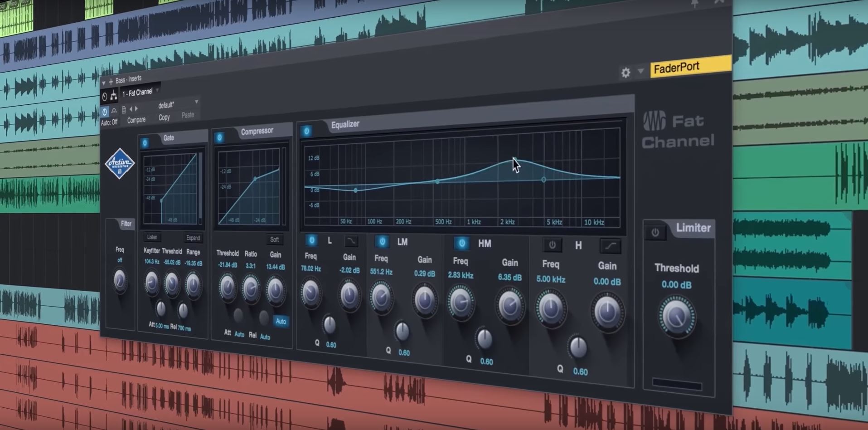Open the preset list icon
Screen dimensions: 868x430
click(123, 110)
